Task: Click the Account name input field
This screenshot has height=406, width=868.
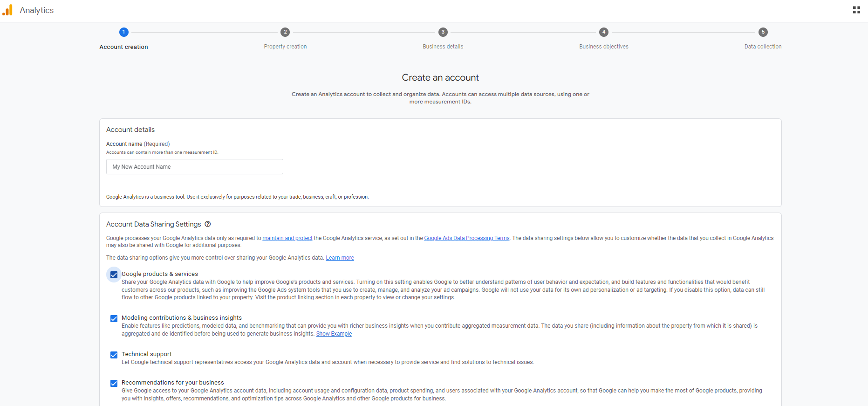Action: click(195, 167)
